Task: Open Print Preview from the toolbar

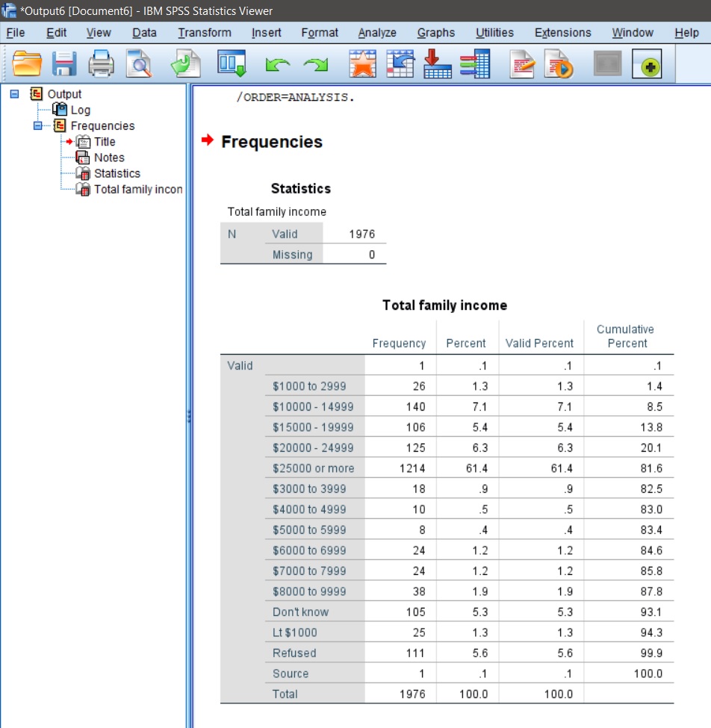Action: [x=138, y=65]
